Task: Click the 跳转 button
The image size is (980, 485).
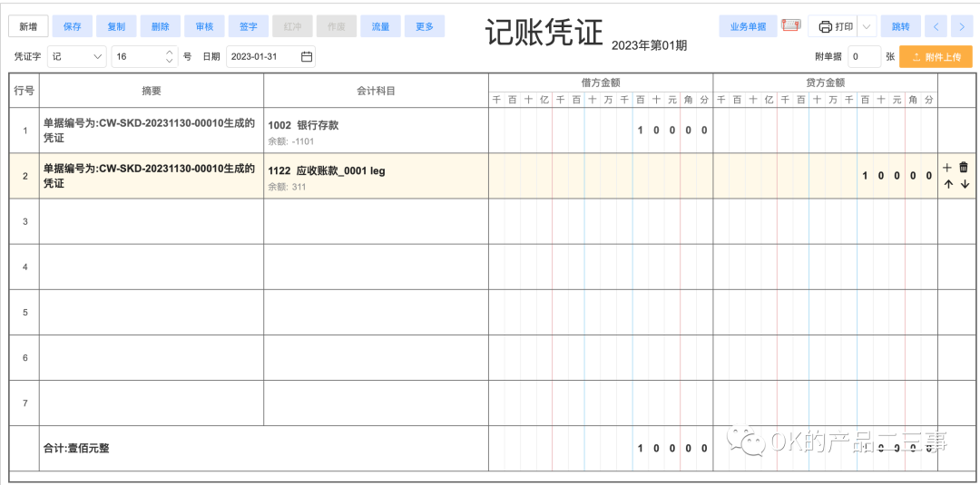Action: point(901,26)
